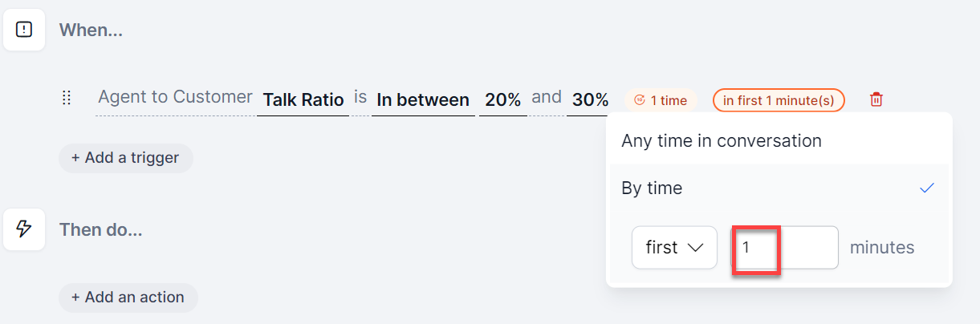Select Any time in conversation option

click(x=721, y=141)
